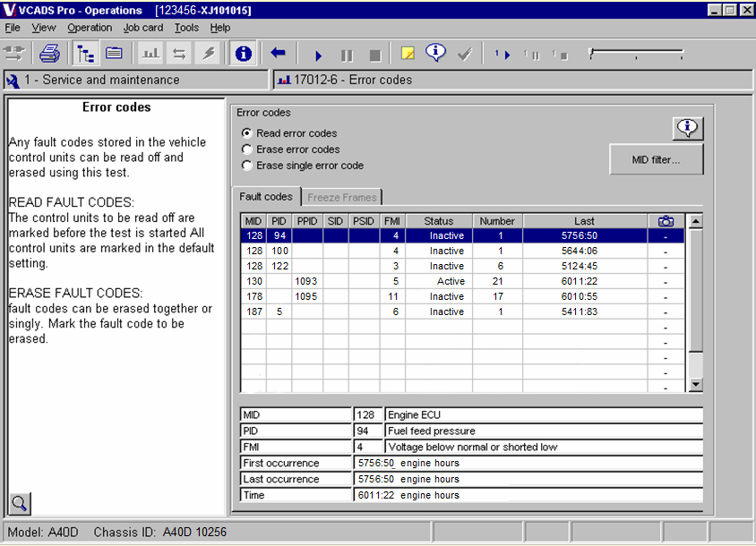The height and width of the screenshot is (546, 756).
Task: Select fault row MID 187 PID 5
Action: click(x=462, y=311)
